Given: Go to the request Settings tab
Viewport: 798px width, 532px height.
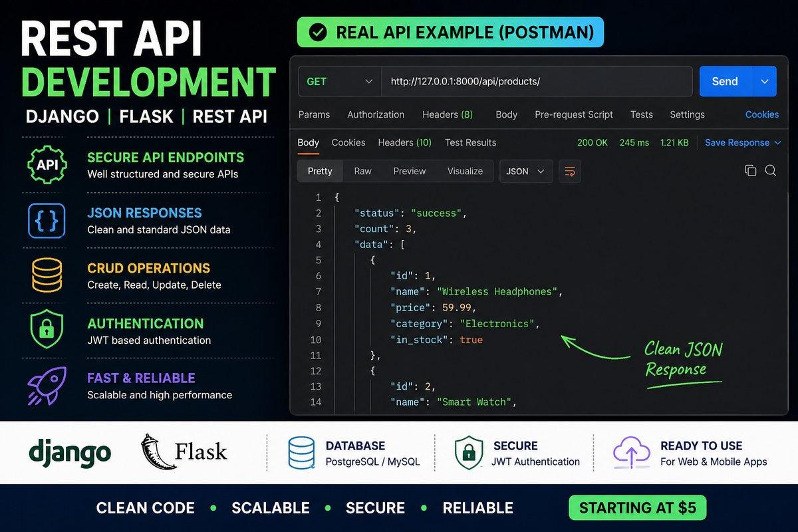Looking at the screenshot, I should click(x=687, y=114).
